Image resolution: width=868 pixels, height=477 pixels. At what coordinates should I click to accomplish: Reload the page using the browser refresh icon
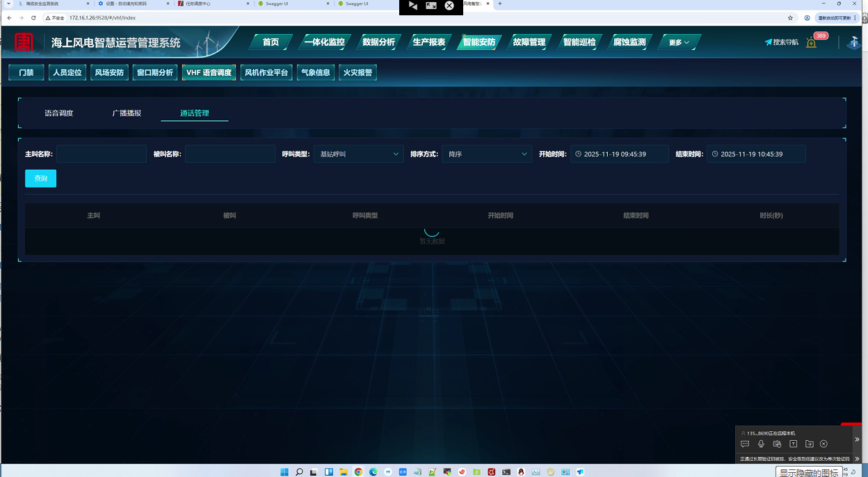33,18
